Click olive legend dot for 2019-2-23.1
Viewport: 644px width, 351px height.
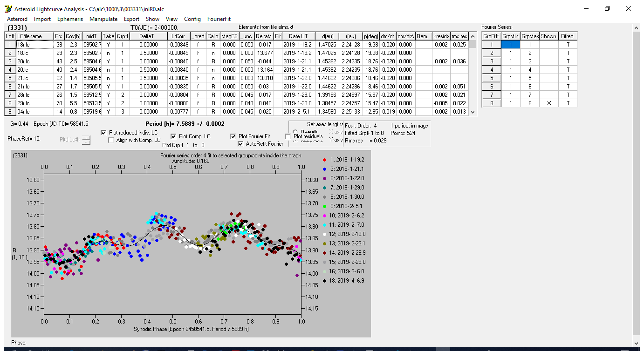324,243
